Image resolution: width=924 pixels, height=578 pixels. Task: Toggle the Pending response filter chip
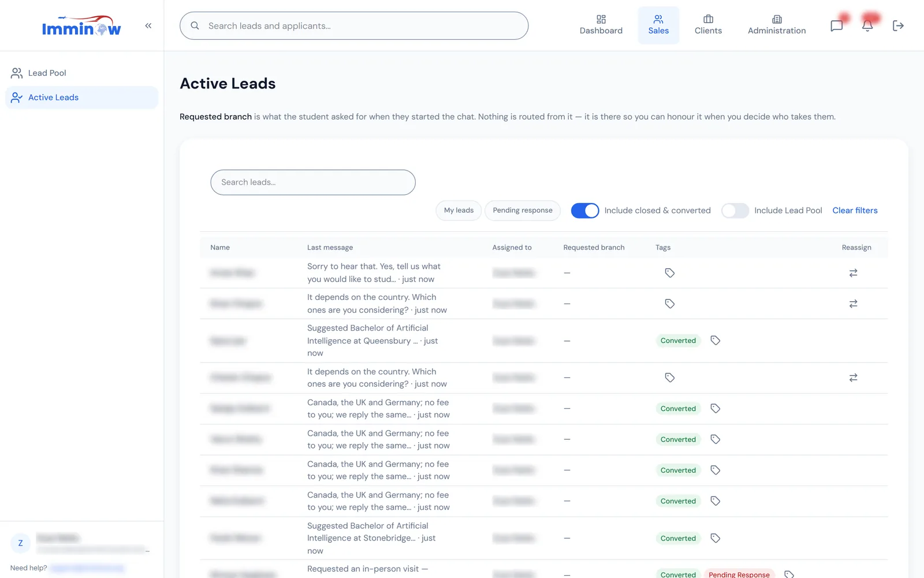coord(523,210)
